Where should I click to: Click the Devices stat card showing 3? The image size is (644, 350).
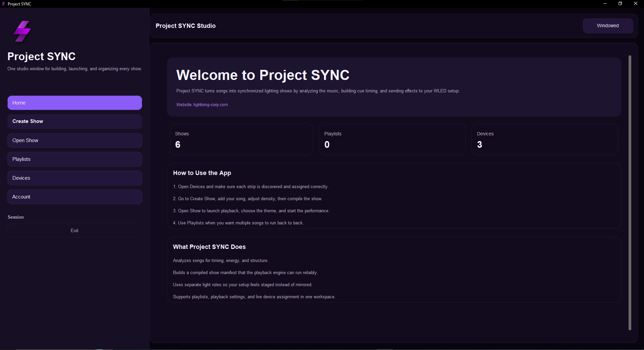tap(545, 139)
